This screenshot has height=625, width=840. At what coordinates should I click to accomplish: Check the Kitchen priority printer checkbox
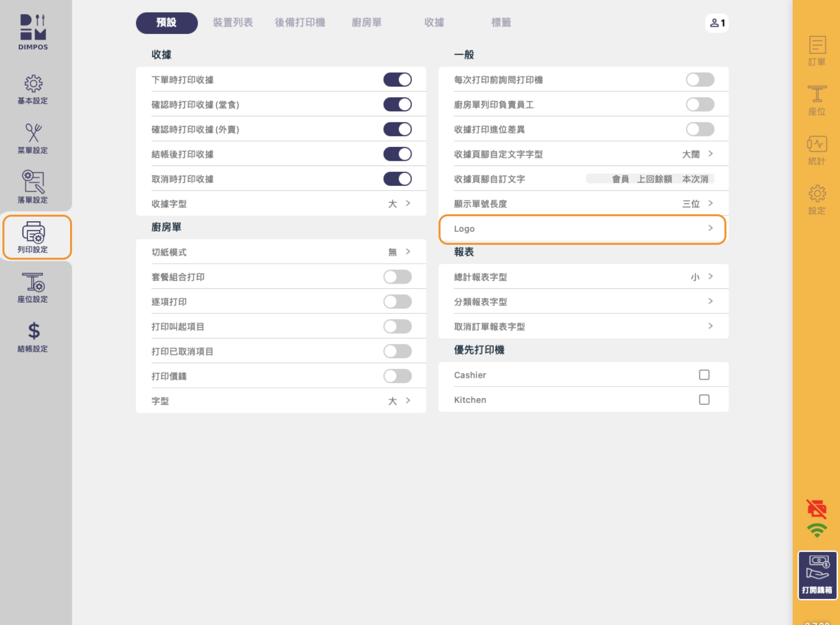tap(704, 400)
